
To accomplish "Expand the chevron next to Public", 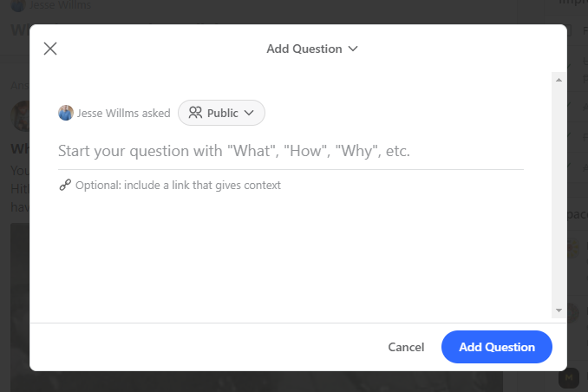I will tap(249, 113).
